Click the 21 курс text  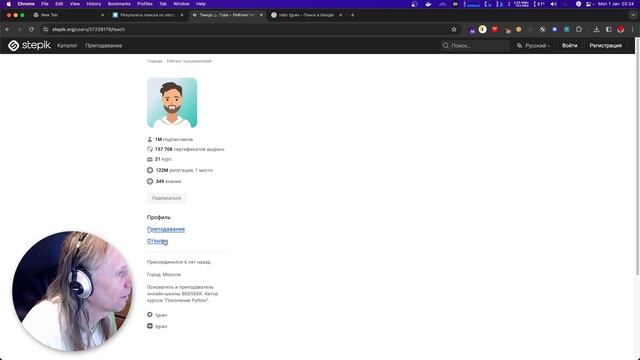163,159
